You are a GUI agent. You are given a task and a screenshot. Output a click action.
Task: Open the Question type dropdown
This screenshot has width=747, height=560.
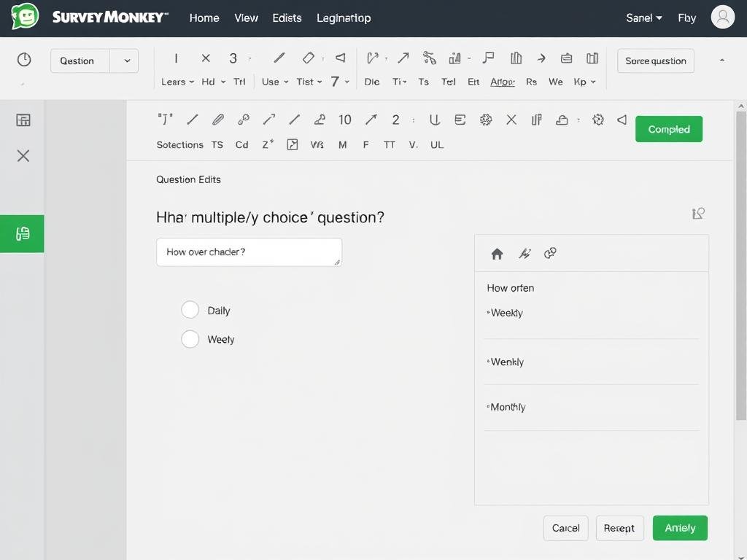pos(127,61)
